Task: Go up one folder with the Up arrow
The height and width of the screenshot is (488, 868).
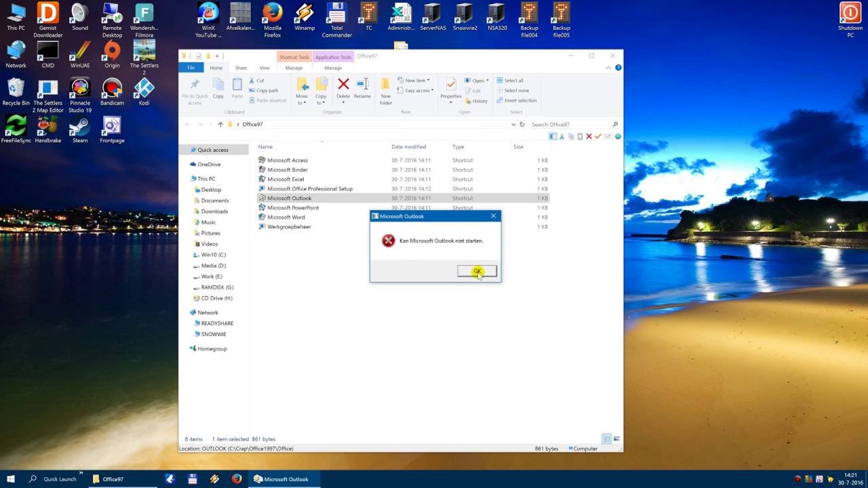Action: pyautogui.click(x=220, y=125)
